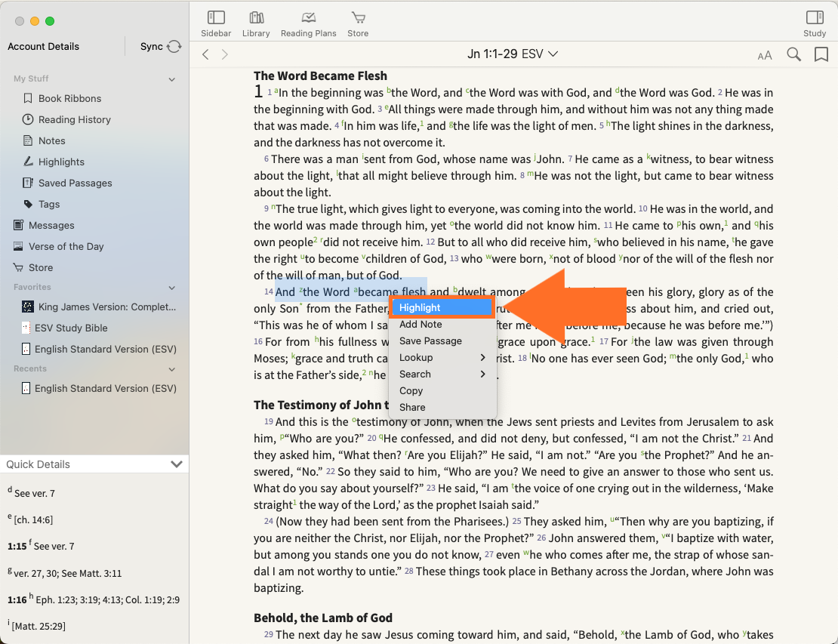Open the Jn 1:1-29 ESV passage dropdown
838x644 pixels.
tap(513, 54)
